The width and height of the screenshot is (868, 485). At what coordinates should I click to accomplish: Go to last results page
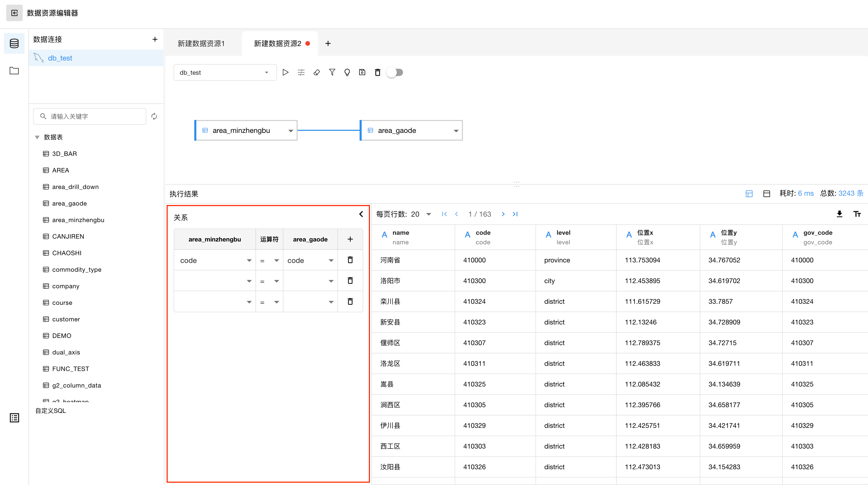515,214
